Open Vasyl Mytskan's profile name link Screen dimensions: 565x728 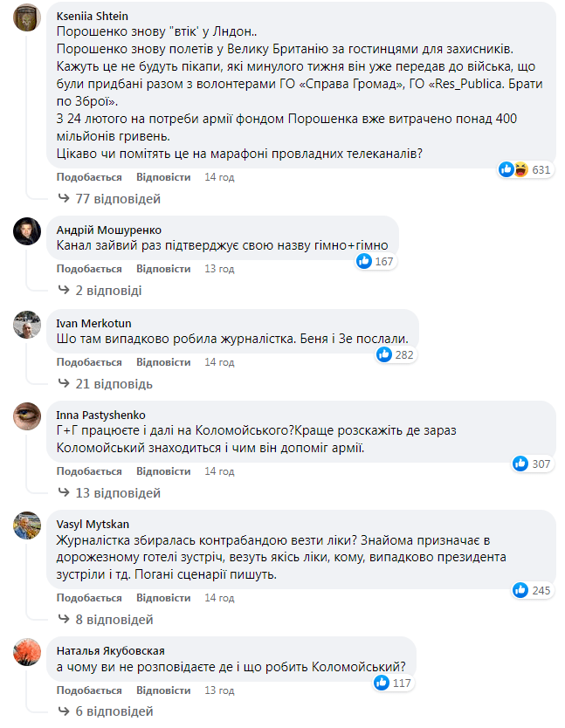pos(93,525)
